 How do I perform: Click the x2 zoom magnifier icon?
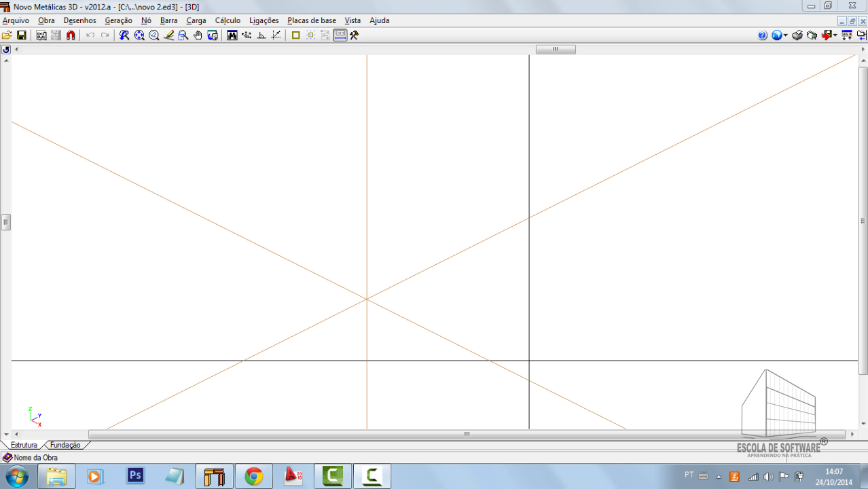tap(153, 35)
